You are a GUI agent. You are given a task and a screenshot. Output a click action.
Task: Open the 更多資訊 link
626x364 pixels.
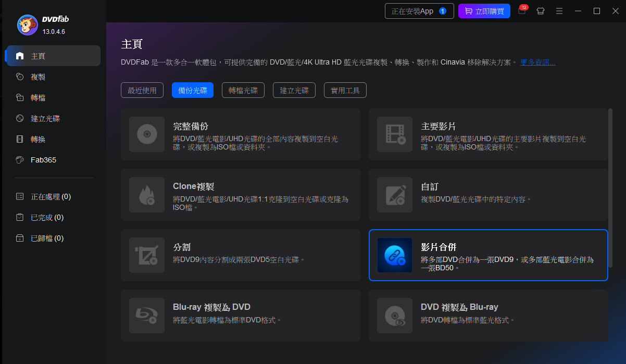537,62
